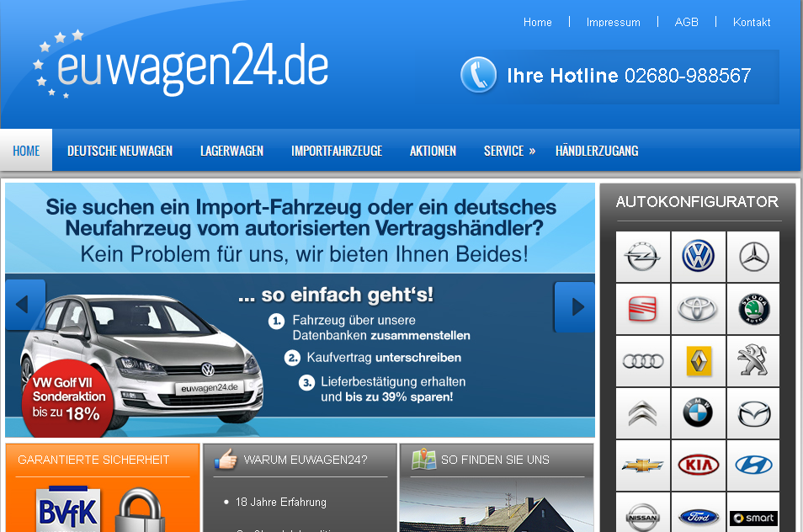Choose the blue Hyundai logo
The image size is (803, 532).
[x=753, y=465]
